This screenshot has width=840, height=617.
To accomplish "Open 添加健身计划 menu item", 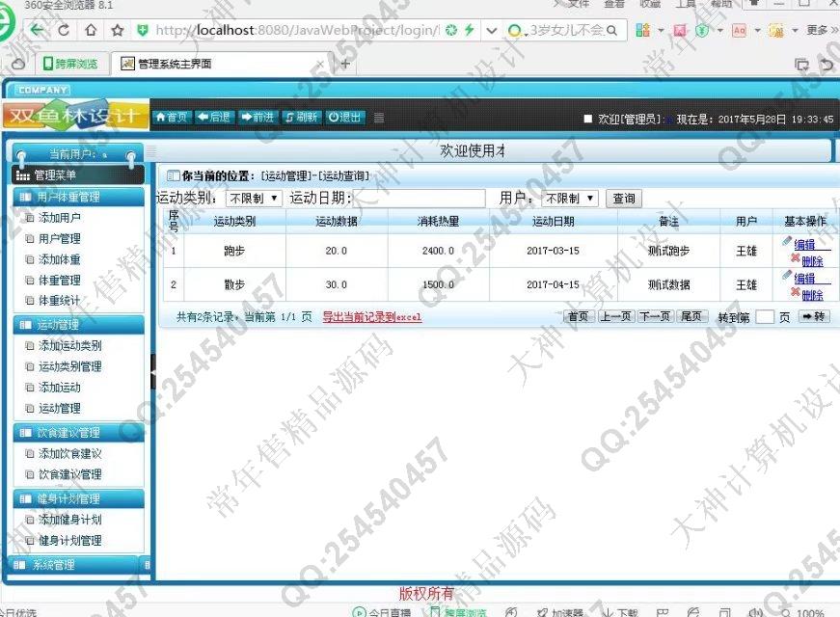I will pyautogui.click(x=69, y=520).
